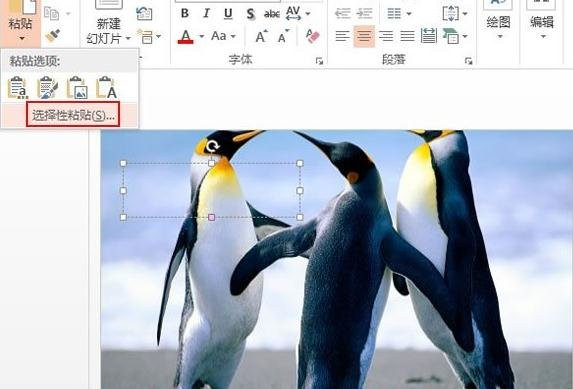Justify the text alignment

pyautogui.click(x=407, y=36)
